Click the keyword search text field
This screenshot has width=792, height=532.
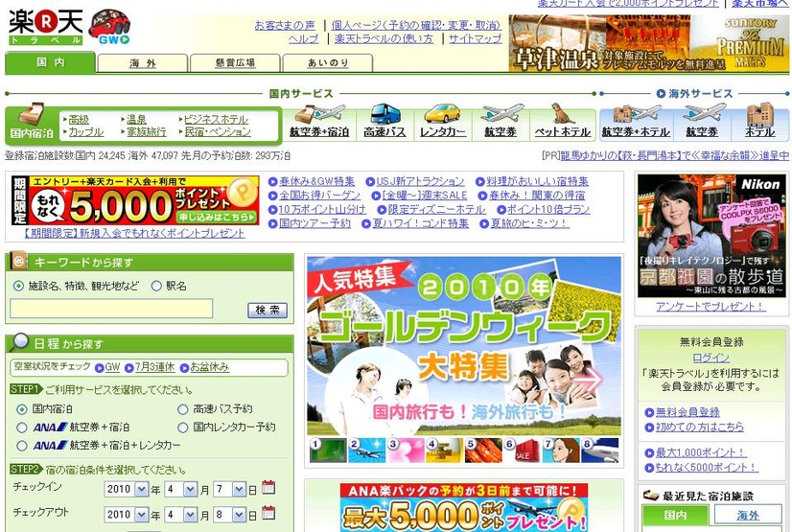coord(111,309)
